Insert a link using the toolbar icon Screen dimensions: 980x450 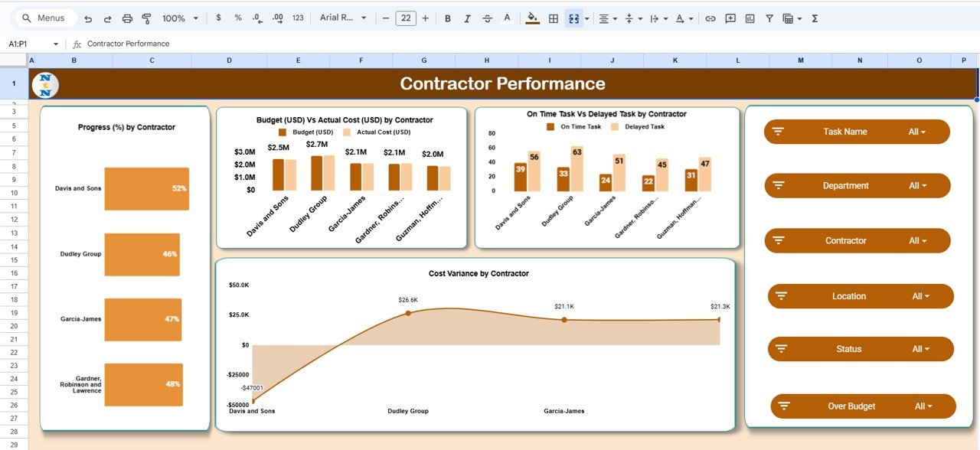tap(710, 18)
